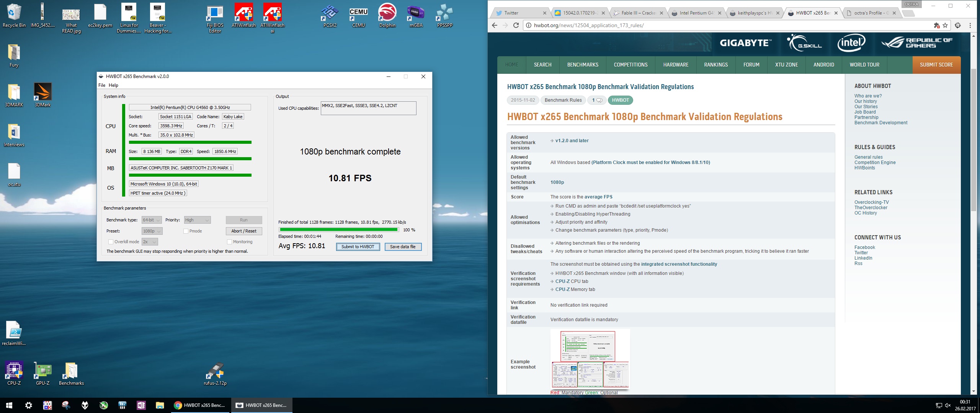Open the 3DMARK folder icon

[14, 95]
